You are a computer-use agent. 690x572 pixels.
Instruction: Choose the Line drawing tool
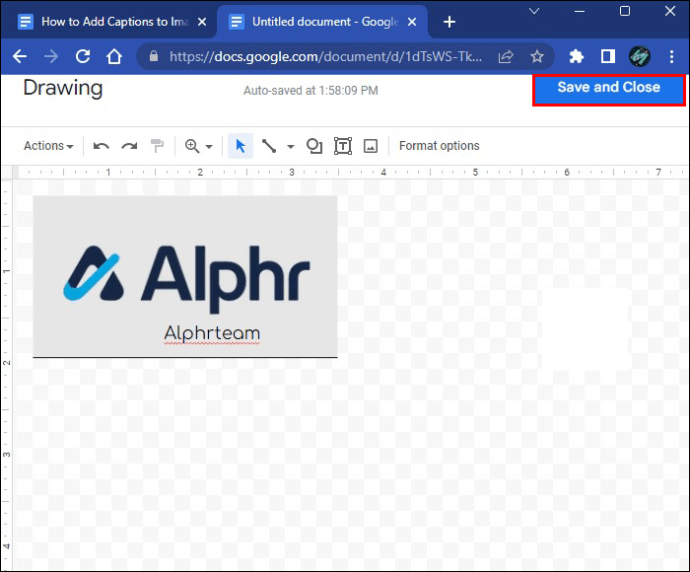[x=269, y=146]
